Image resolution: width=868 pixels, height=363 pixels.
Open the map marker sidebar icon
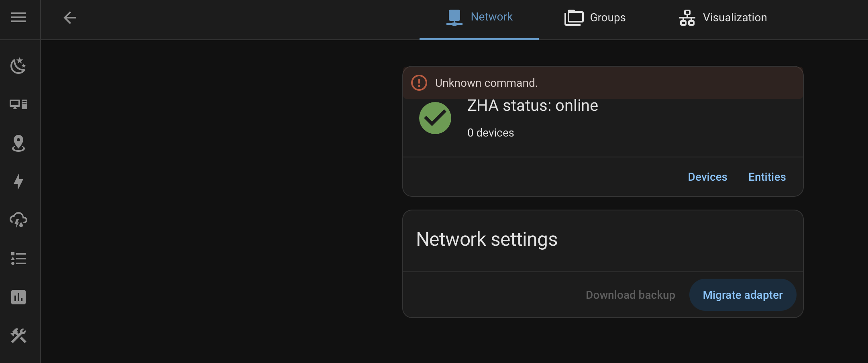point(18,143)
